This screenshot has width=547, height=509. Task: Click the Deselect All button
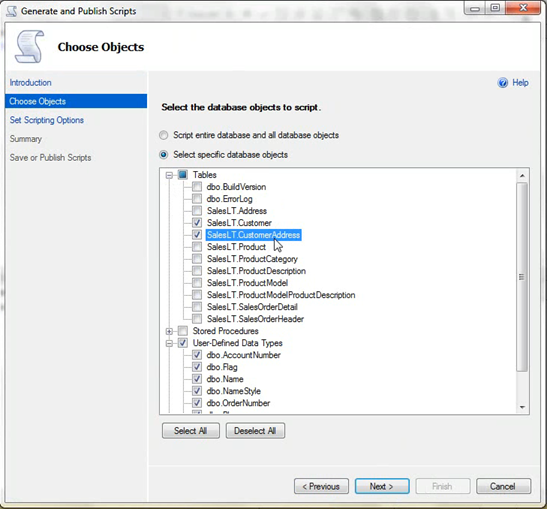pyautogui.click(x=255, y=431)
